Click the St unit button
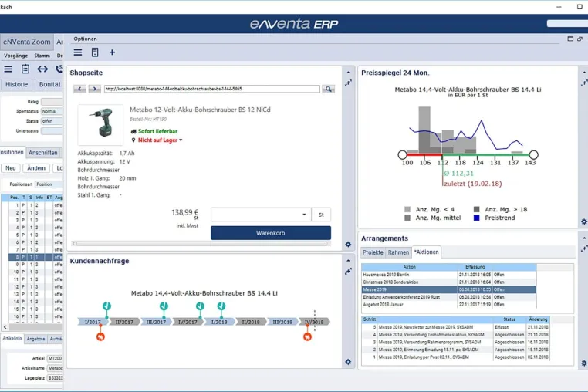The width and height of the screenshot is (588, 392). (321, 215)
